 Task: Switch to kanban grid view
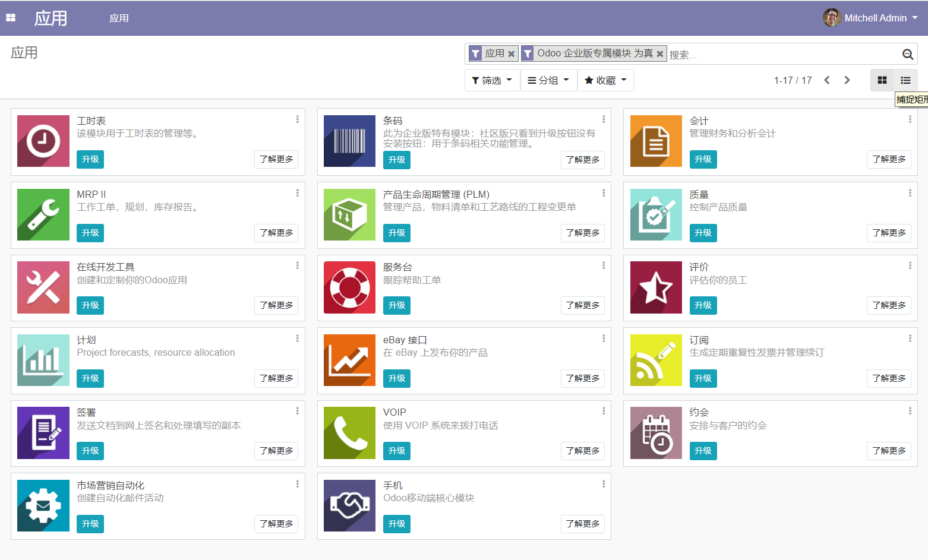pyautogui.click(x=882, y=80)
